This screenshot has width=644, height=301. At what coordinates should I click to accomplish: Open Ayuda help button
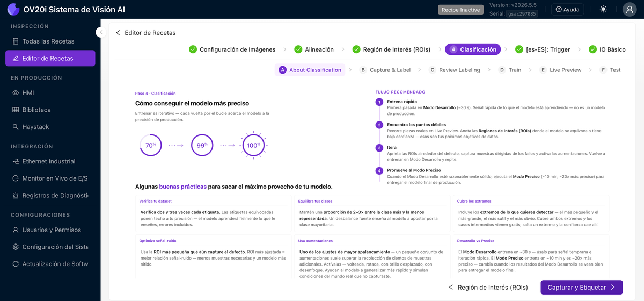pos(568,9)
